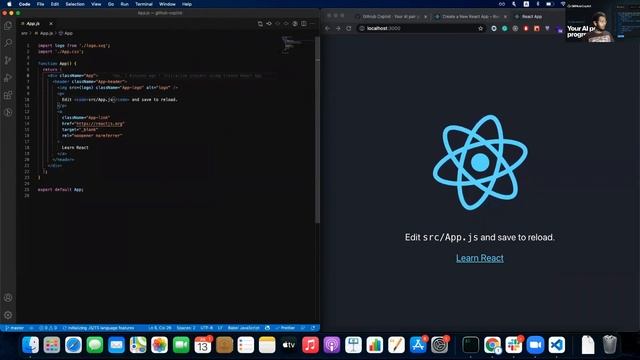640x360 pixels.
Task: Open Finder from the Dock
Action: point(31,345)
